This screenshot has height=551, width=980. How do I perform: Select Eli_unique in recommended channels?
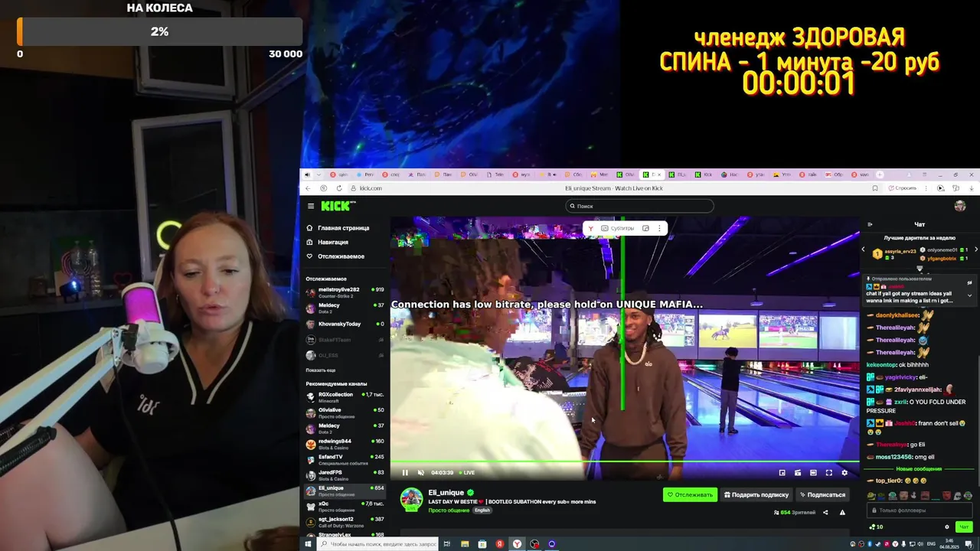(345, 491)
